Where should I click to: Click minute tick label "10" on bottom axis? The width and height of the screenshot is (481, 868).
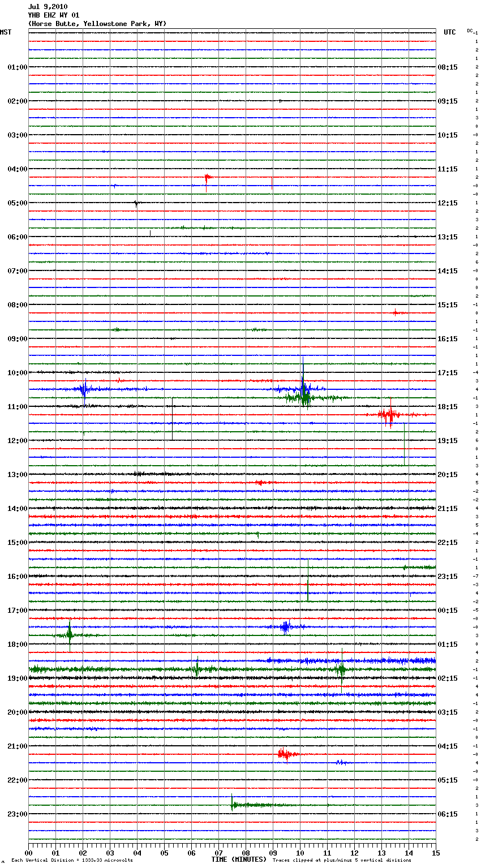(300, 853)
